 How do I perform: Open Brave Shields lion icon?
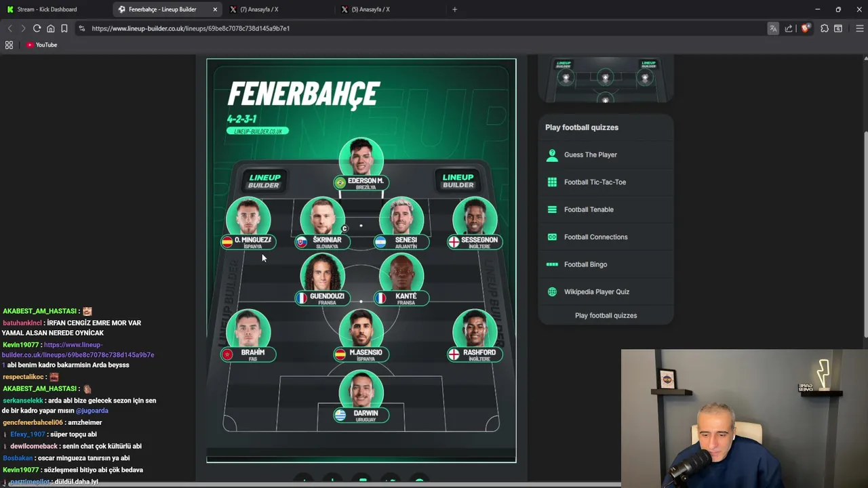[x=806, y=28]
